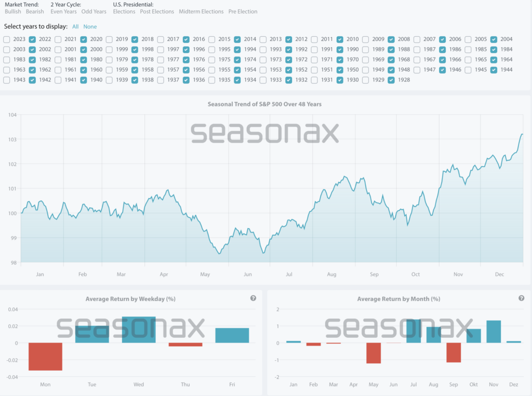
Task: Check the 2023 year checkbox
Action: (x=6, y=39)
